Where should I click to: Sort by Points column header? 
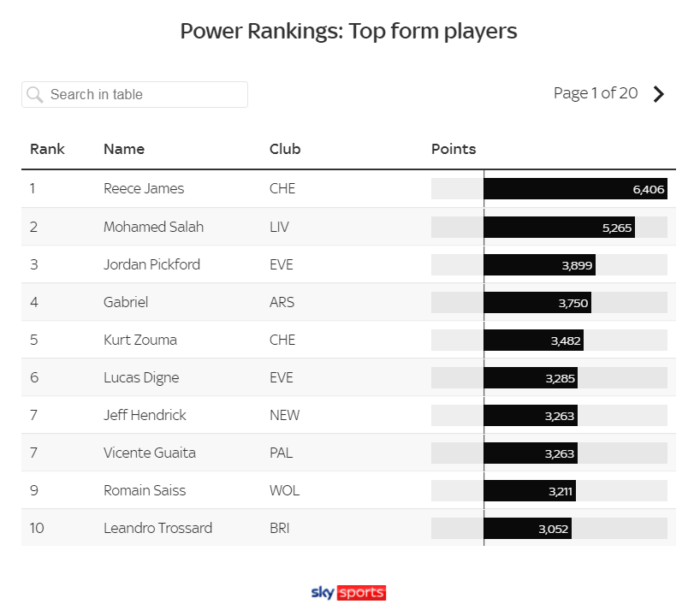454,149
